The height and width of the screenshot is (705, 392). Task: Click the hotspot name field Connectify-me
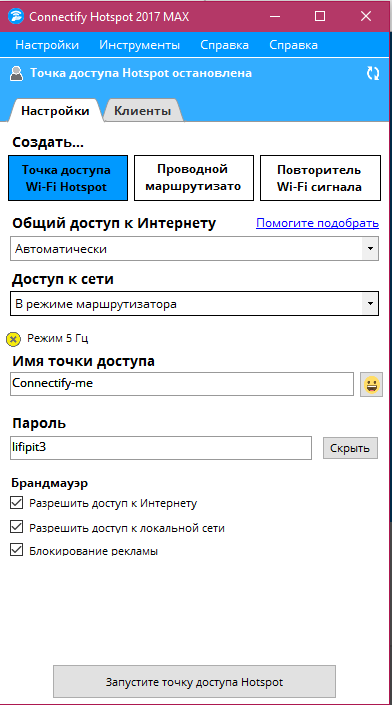tap(182, 384)
